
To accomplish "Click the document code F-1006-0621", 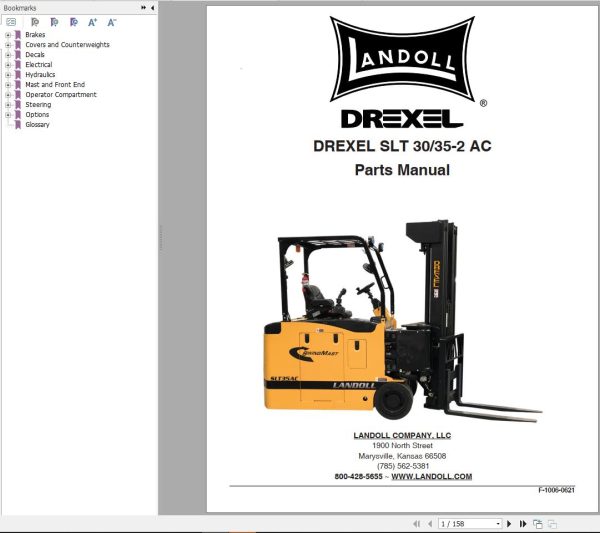I will (556, 490).
